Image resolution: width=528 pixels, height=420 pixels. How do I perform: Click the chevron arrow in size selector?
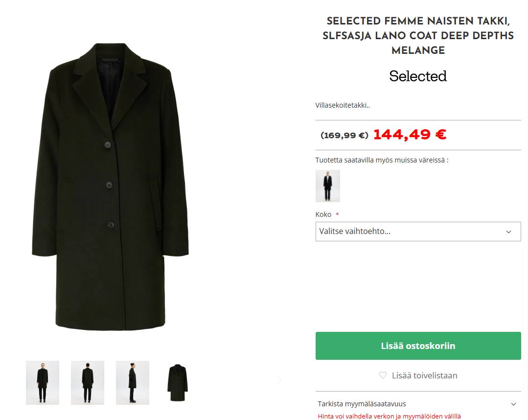coord(508,232)
